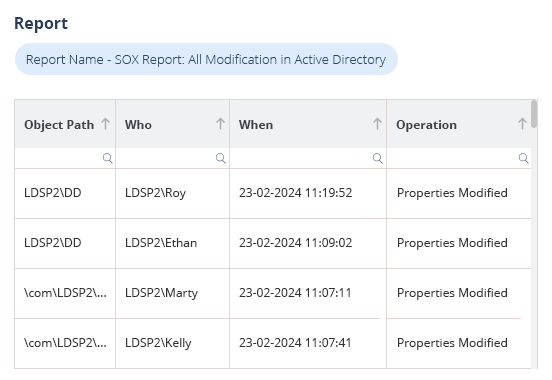Click timestamp 23-02-2024 11:09:02
Screen dimensions: 552x380
click(295, 243)
